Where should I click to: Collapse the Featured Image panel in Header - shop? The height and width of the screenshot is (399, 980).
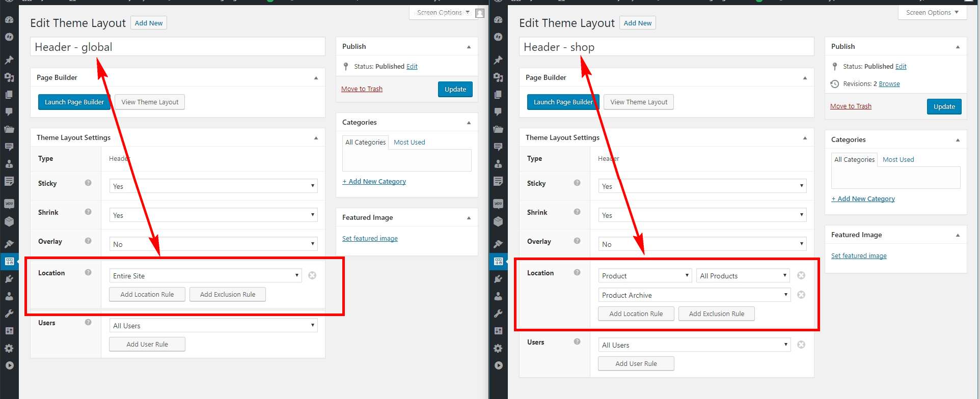click(958, 235)
